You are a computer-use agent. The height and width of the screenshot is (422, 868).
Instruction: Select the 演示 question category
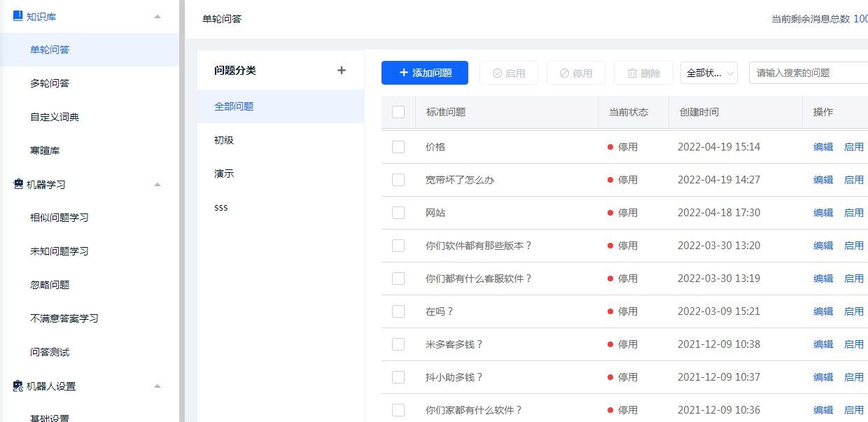[224, 174]
